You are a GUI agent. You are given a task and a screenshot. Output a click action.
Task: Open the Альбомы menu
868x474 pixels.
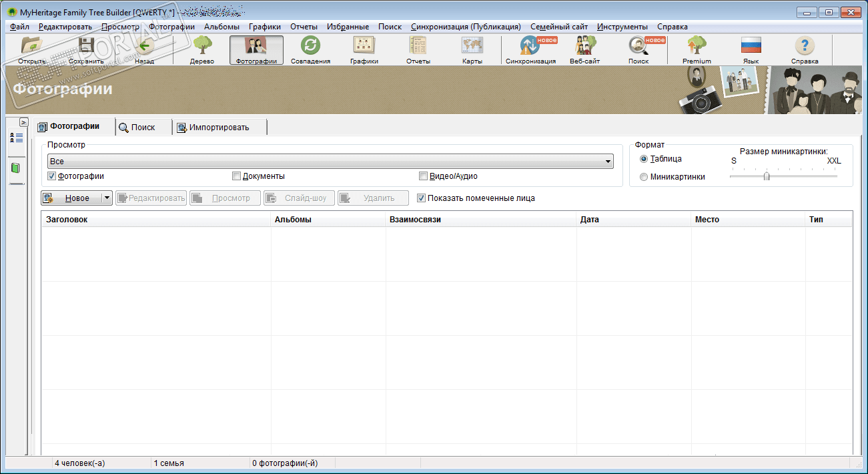pos(222,27)
